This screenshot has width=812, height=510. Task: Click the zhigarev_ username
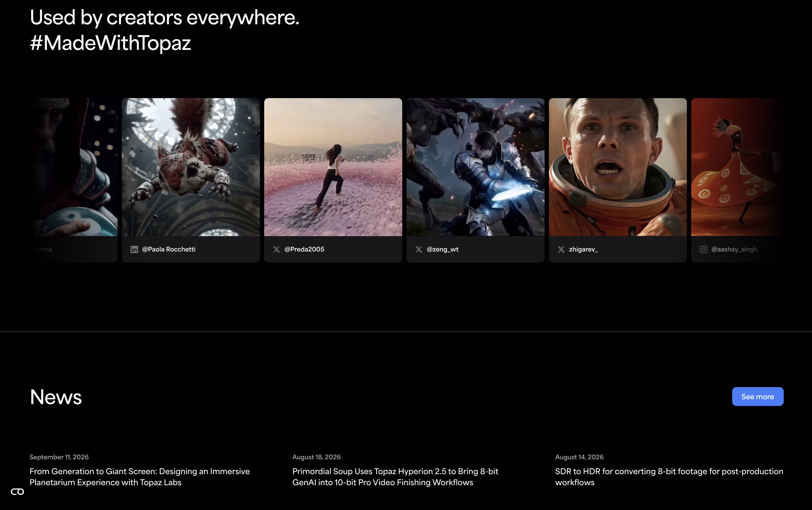point(583,249)
